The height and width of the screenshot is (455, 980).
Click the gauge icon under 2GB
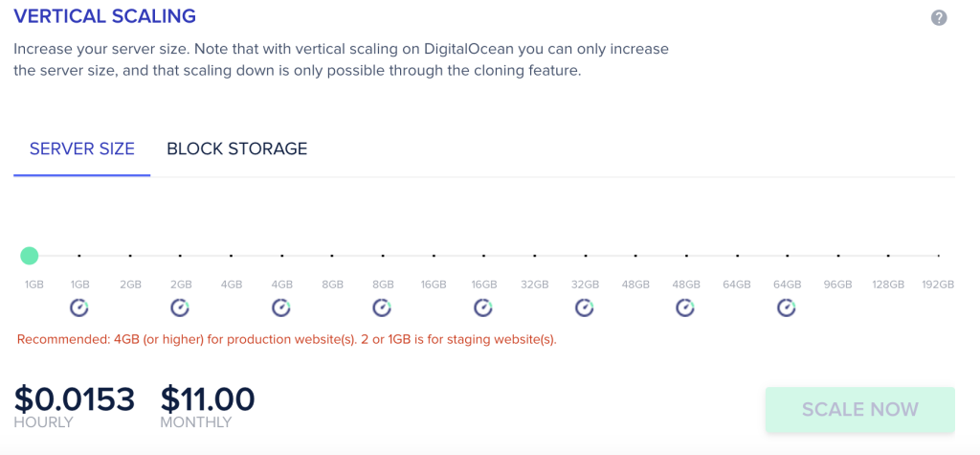(x=180, y=307)
